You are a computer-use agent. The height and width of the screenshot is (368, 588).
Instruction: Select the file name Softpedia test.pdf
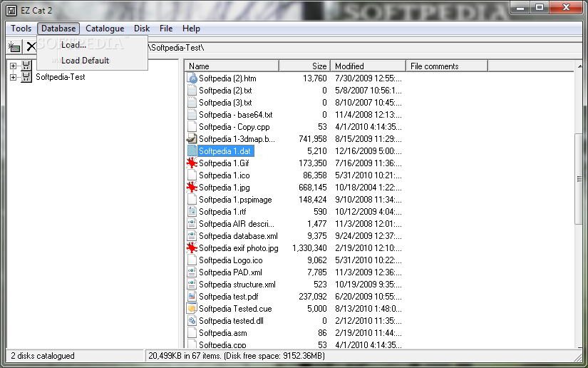point(229,297)
